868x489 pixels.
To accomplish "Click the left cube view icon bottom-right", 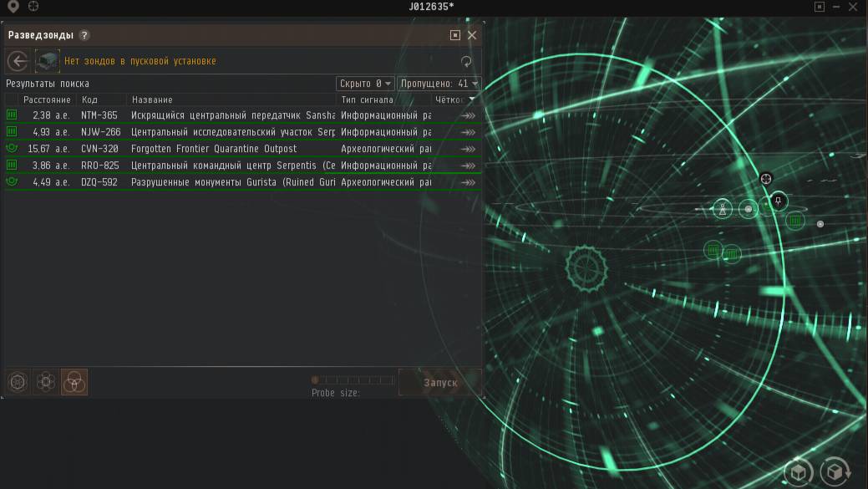I will tap(799, 472).
